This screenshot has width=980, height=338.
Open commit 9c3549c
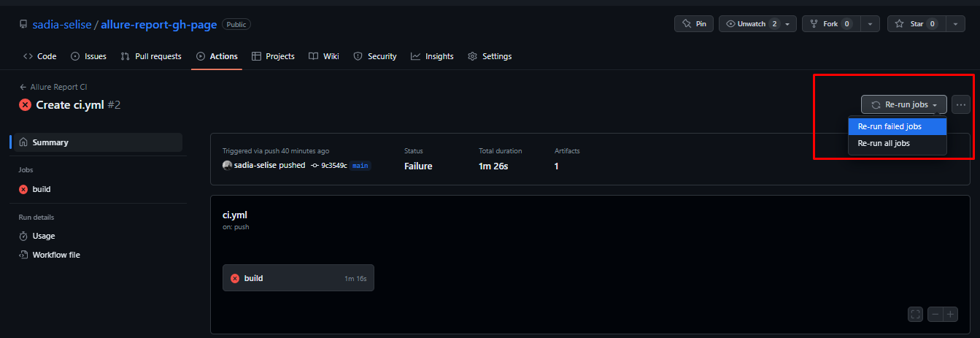tap(333, 166)
